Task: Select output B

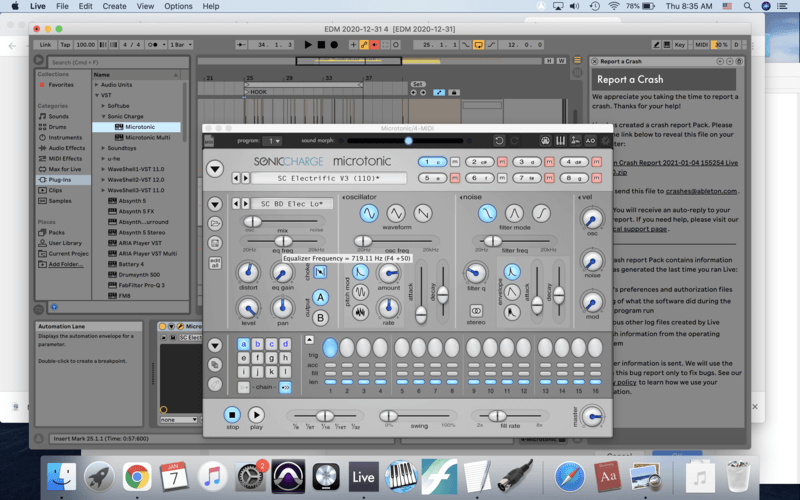Action: coord(320,318)
